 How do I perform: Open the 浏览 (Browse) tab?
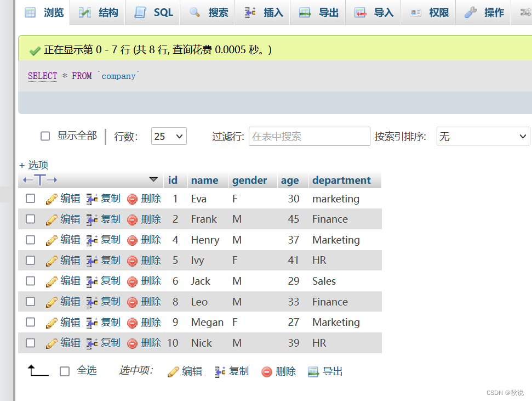[x=44, y=13]
